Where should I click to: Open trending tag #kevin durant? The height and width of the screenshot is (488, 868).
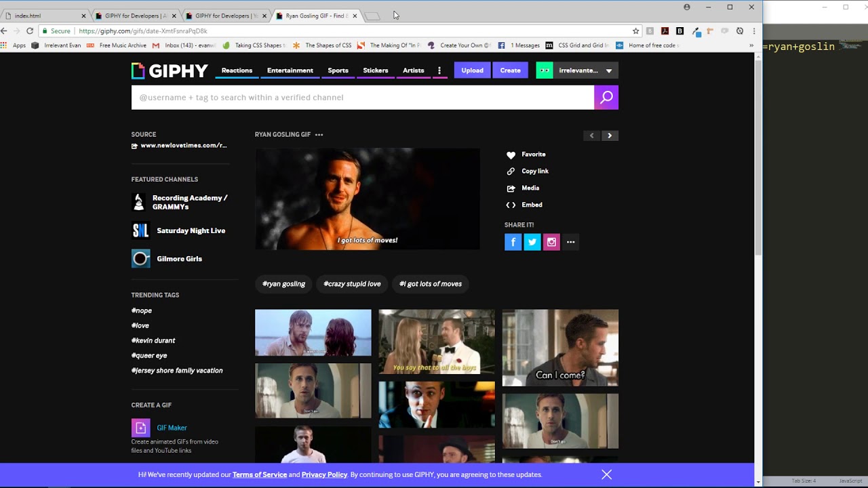point(153,340)
